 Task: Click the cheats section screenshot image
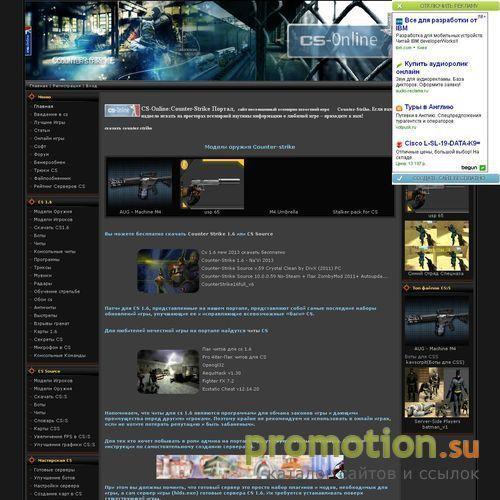click(x=168, y=372)
